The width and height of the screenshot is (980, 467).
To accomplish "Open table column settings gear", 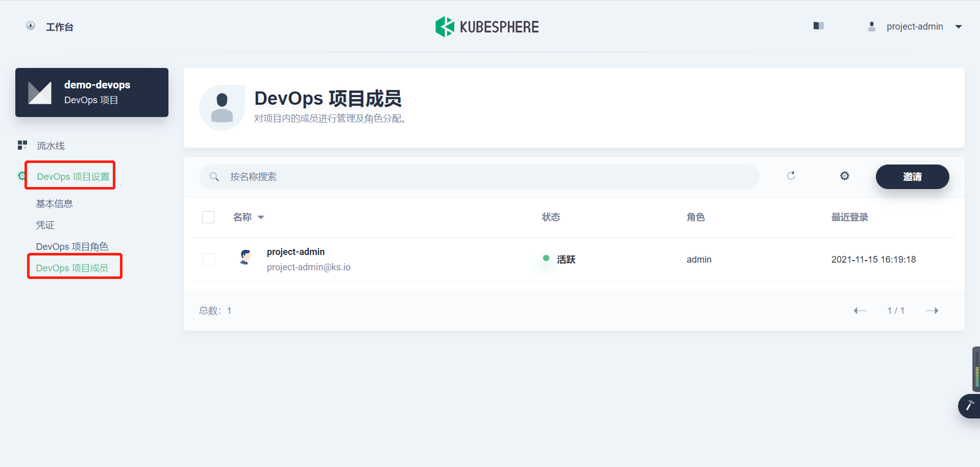I will click(x=845, y=176).
